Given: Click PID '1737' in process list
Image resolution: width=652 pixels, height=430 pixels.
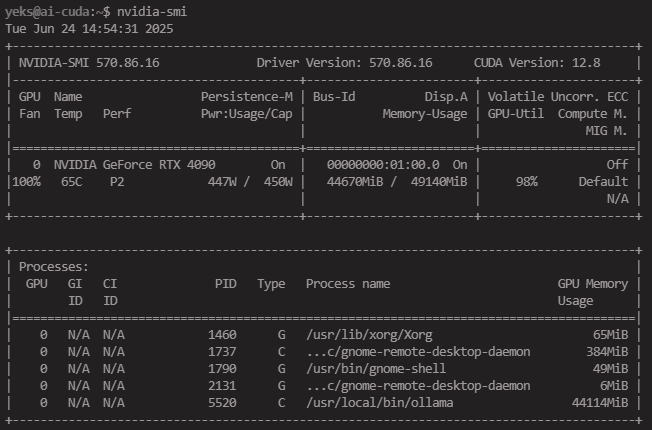Looking at the screenshot, I should (222, 352).
